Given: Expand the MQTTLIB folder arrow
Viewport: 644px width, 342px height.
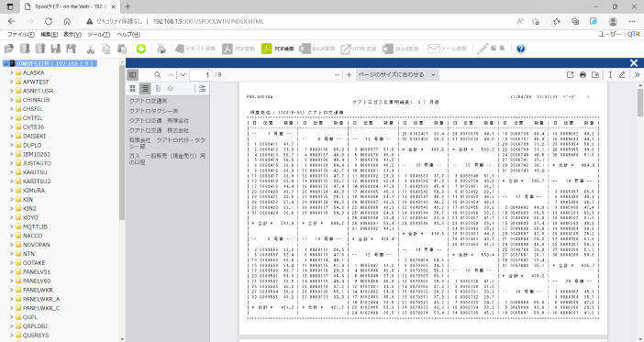Looking at the screenshot, I should click(12, 226).
